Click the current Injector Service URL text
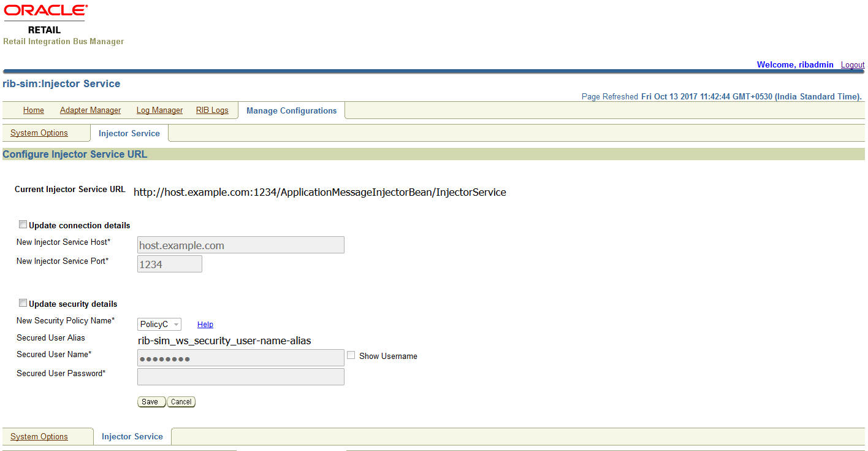The image size is (868, 451). [x=320, y=192]
